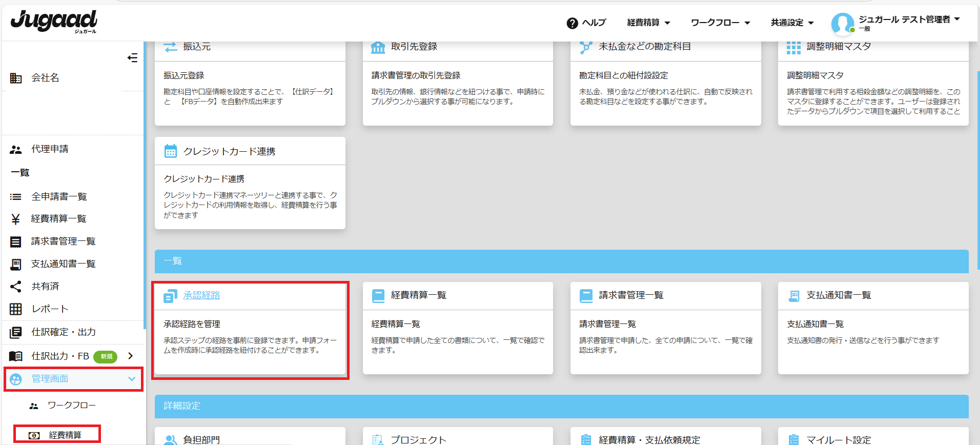Click the money icon beside 経費精算 submenu
Image resolution: width=980 pixels, height=445 pixels.
[x=34, y=435]
